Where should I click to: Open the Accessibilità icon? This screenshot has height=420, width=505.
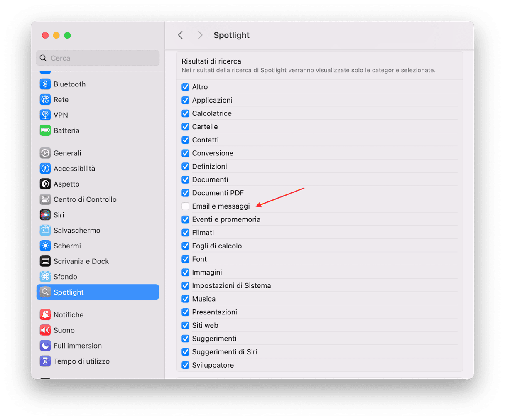[45, 168]
